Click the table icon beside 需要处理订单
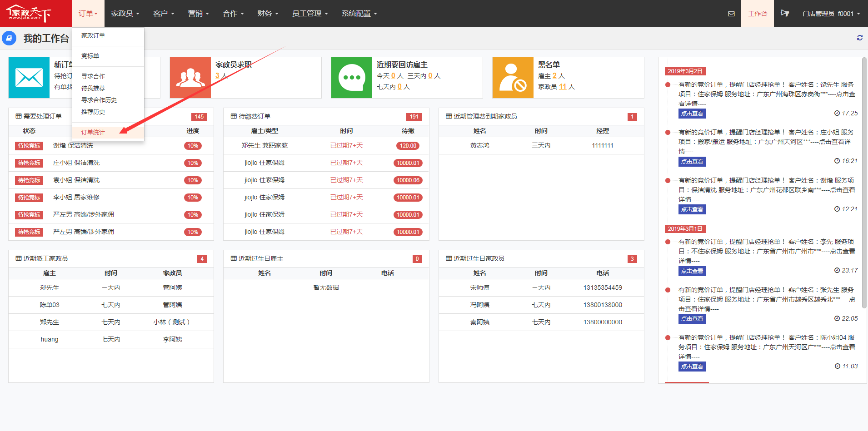This screenshot has height=431, width=868. 19,116
